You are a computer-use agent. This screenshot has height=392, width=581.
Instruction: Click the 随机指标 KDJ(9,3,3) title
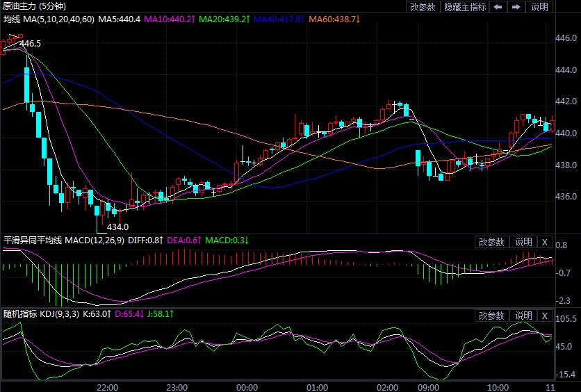point(47,314)
